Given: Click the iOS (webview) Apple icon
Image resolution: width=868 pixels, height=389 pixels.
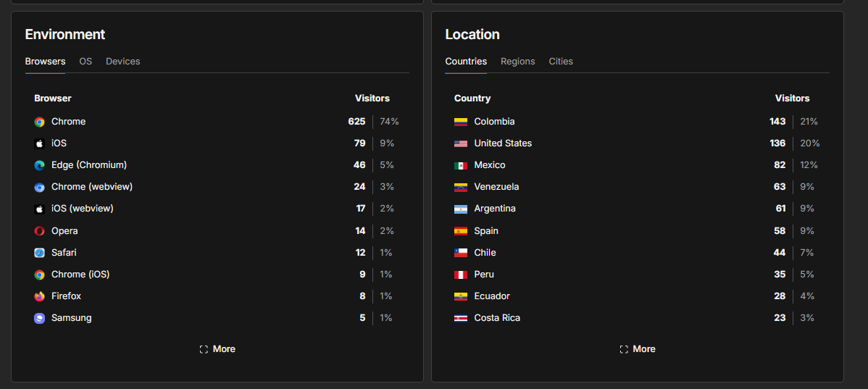Looking at the screenshot, I should pyautogui.click(x=39, y=209).
